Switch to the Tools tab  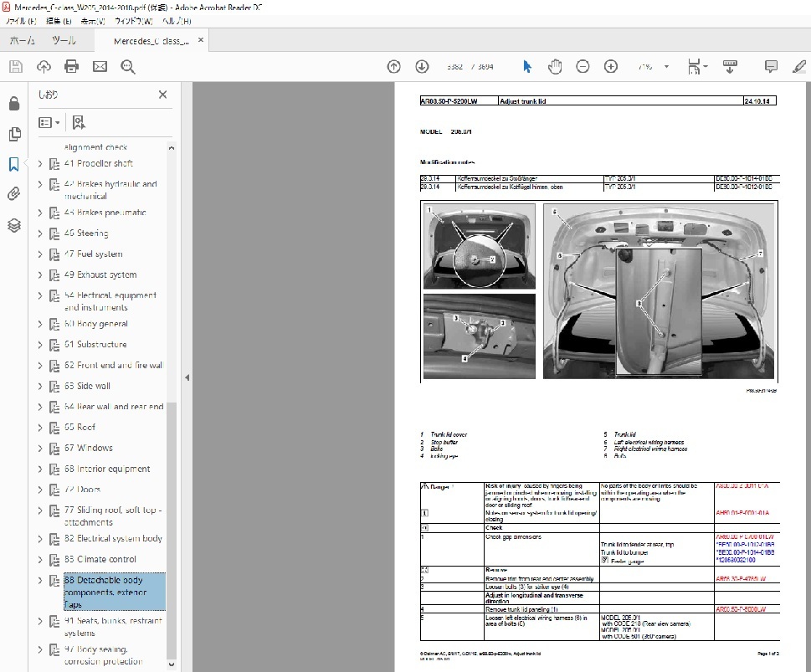click(64, 40)
